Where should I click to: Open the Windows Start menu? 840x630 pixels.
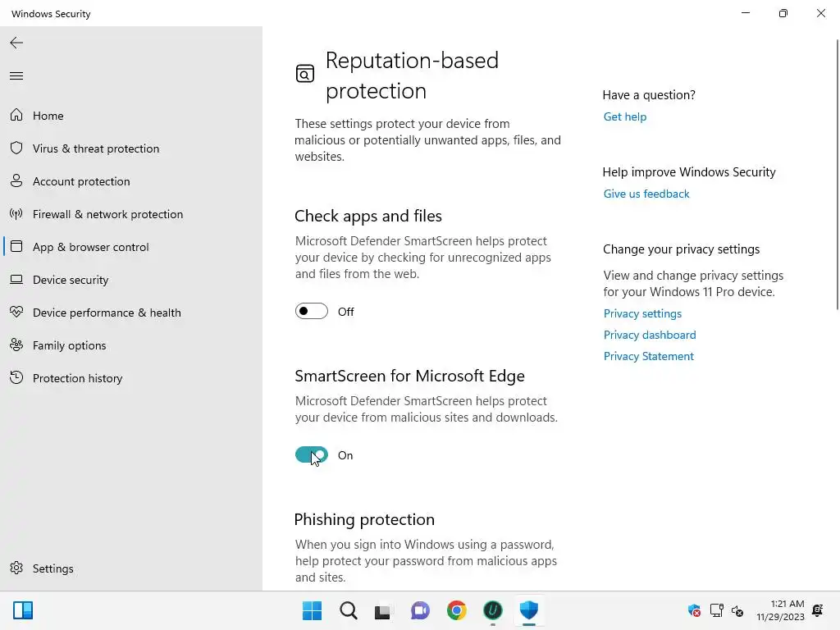click(x=312, y=610)
